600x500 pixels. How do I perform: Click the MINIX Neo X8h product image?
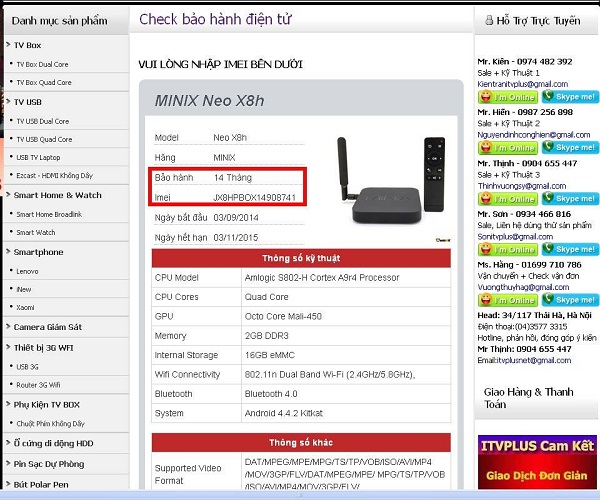pyautogui.click(x=391, y=180)
